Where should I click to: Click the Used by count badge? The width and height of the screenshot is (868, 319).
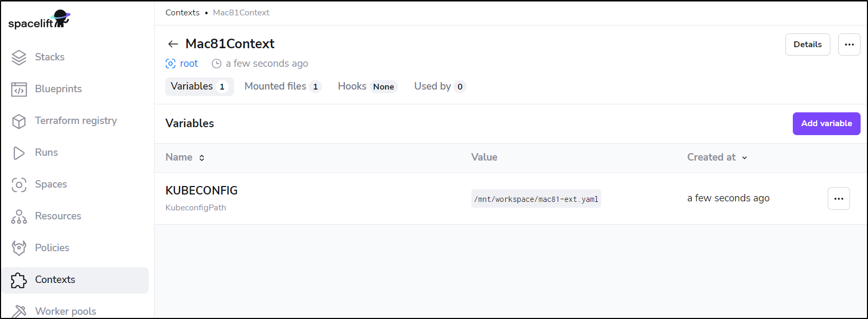point(460,87)
